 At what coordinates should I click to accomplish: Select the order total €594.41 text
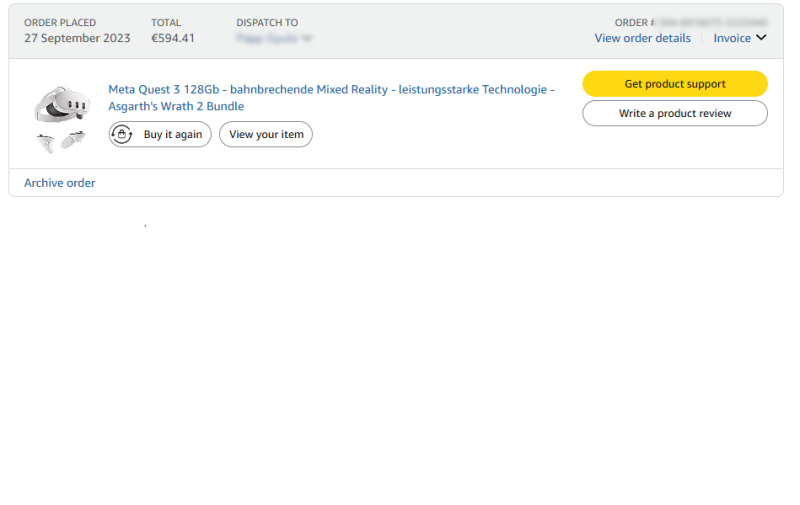point(173,38)
